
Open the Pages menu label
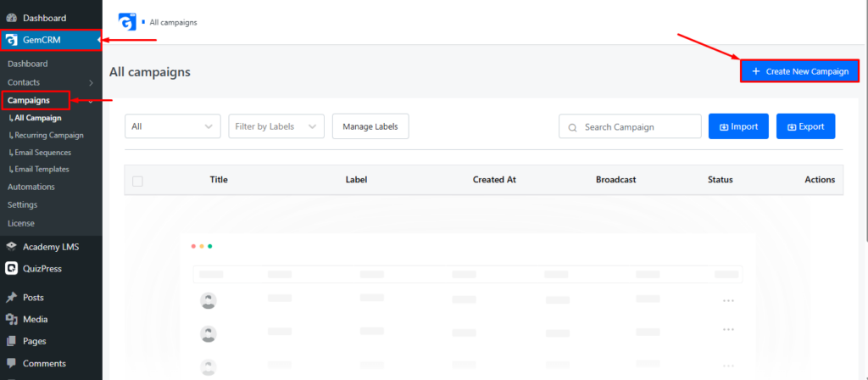point(34,341)
